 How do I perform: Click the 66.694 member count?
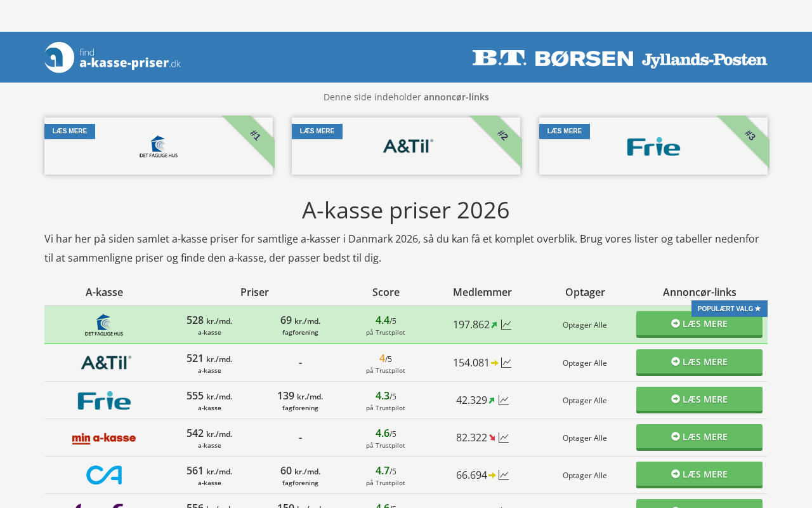pyautogui.click(x=471, y=475)
